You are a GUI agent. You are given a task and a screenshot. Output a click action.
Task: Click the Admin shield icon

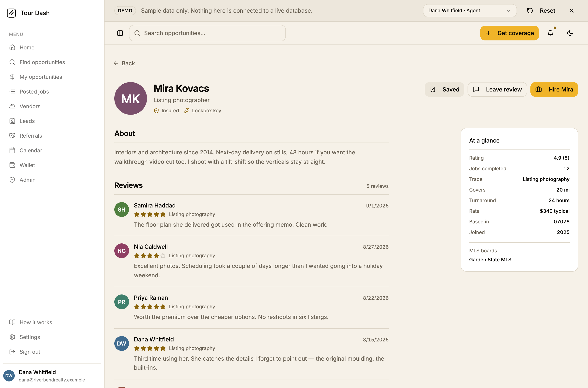pos(12,180)
